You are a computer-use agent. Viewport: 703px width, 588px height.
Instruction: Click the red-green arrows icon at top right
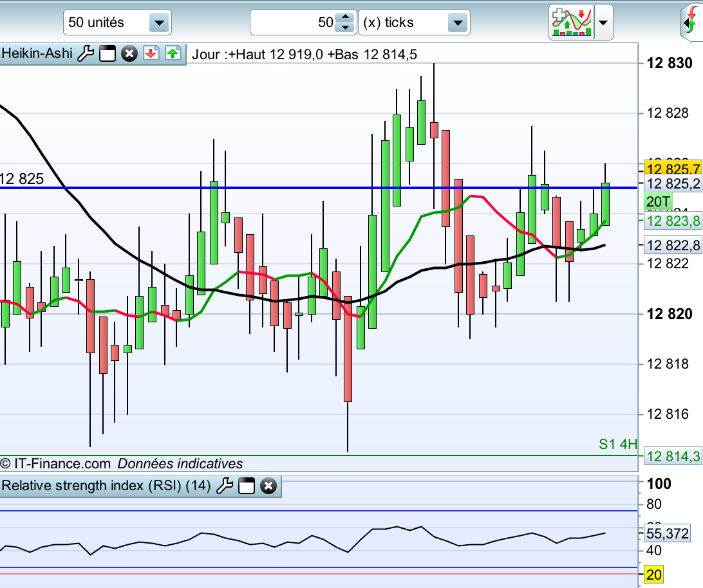pos(692,21)
